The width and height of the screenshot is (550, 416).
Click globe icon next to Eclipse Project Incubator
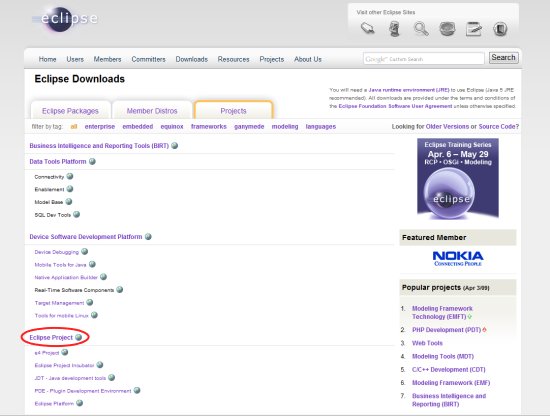pos(100,365)
